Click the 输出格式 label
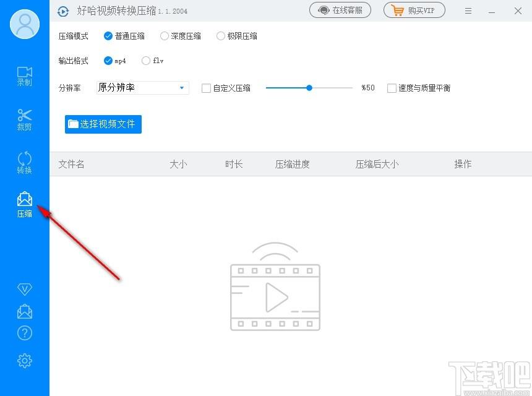 click(73, 61)
